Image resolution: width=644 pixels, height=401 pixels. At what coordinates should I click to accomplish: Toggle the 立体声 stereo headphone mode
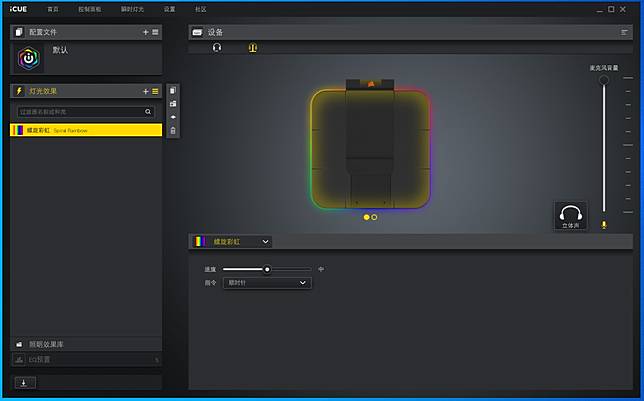click(x=570, y=216)
